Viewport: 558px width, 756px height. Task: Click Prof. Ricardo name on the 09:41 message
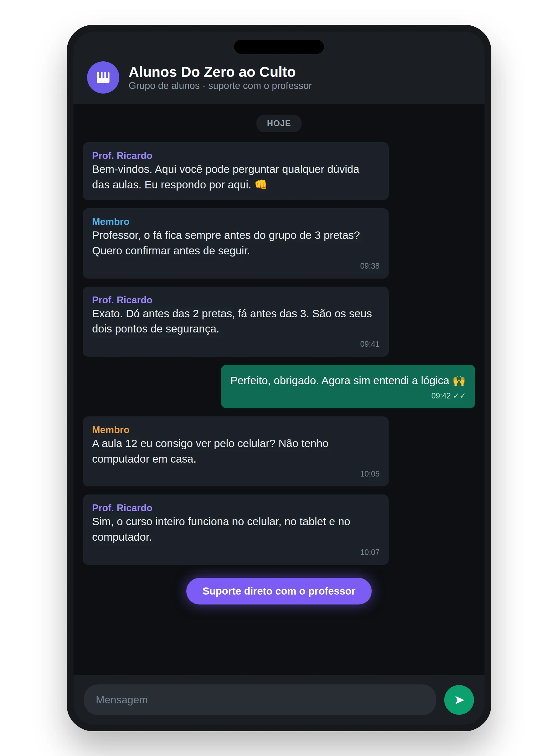[122, 300]
